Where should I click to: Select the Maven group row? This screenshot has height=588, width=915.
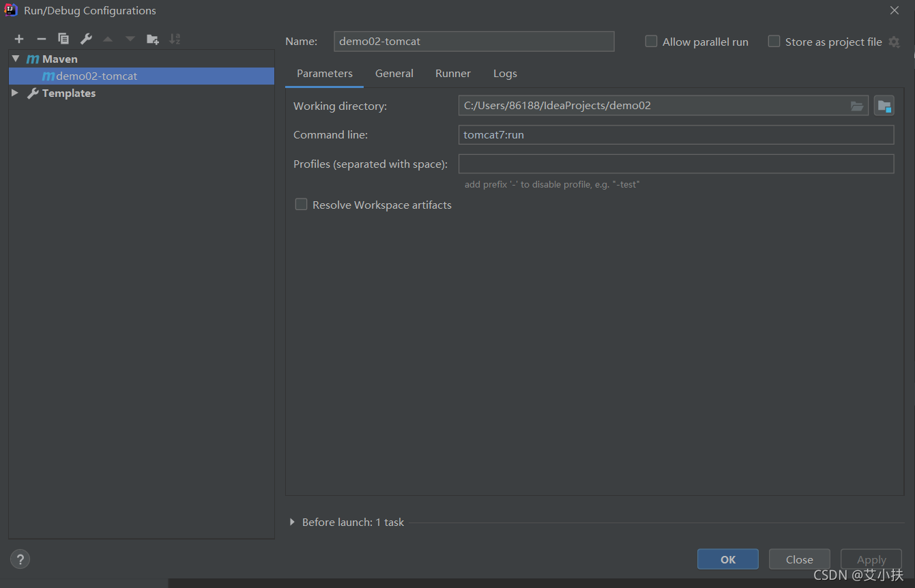tap(142, 59)
